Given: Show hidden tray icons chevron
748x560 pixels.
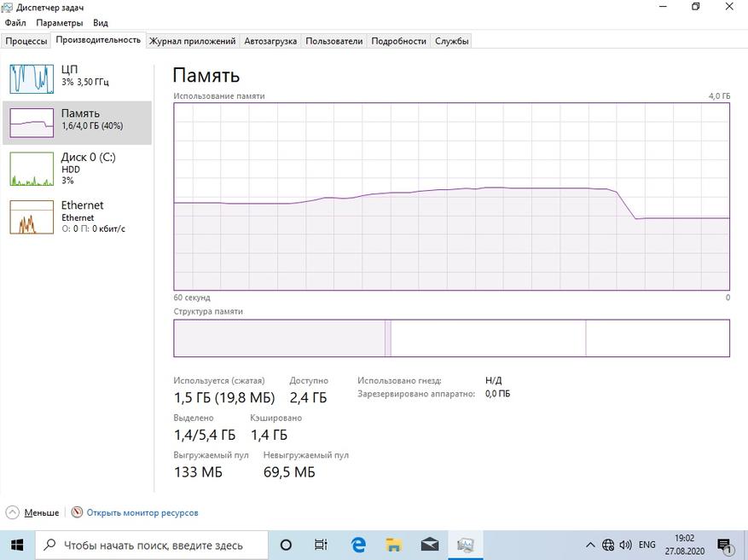Looking at the screenshot, I should pyautogui.click(x=590, y=545).
